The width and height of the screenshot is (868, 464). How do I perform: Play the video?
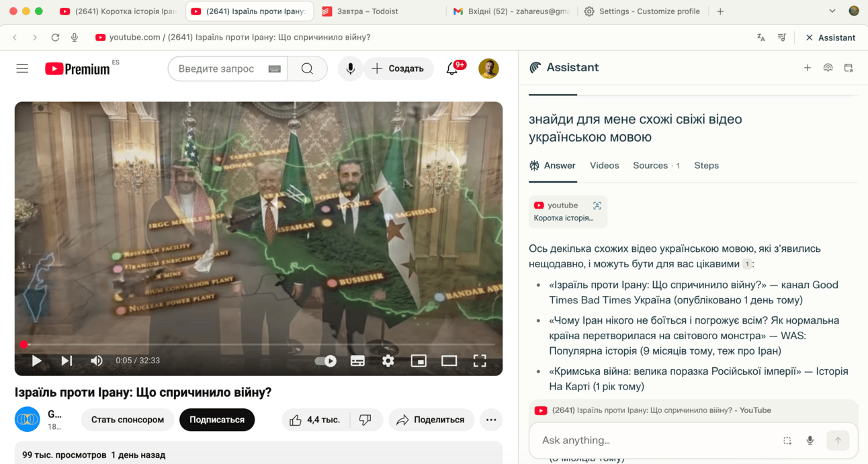pos(36,361)
